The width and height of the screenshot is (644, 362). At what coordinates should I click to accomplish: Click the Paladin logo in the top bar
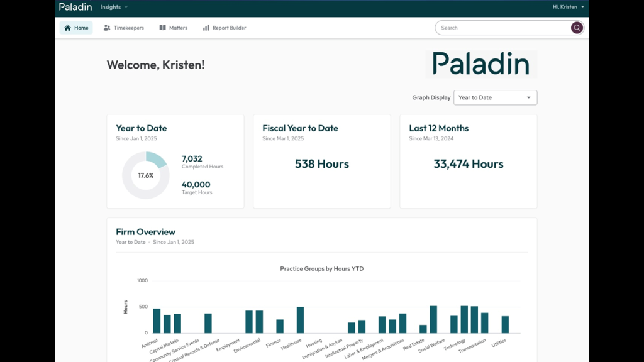(x=75, y=8)
